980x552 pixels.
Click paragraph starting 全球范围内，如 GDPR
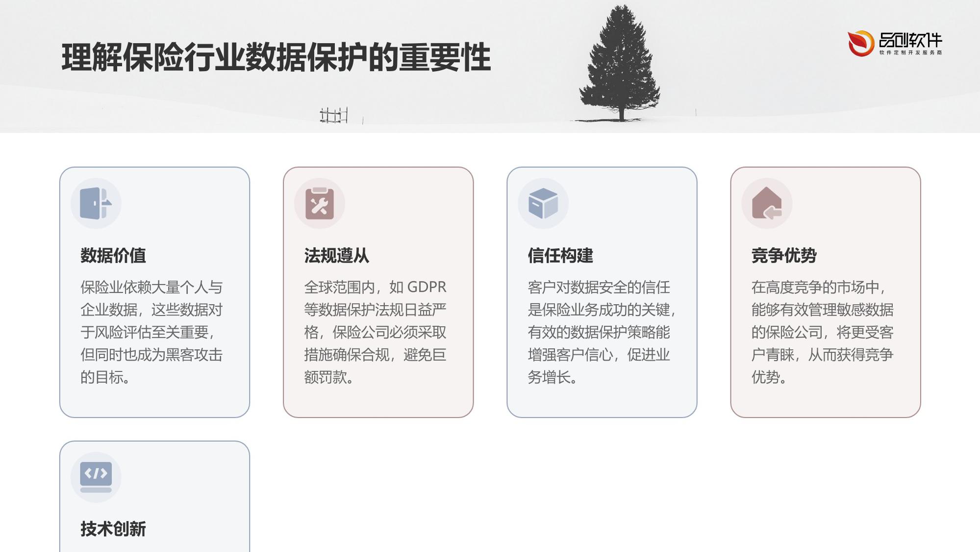tap(376, 332)
